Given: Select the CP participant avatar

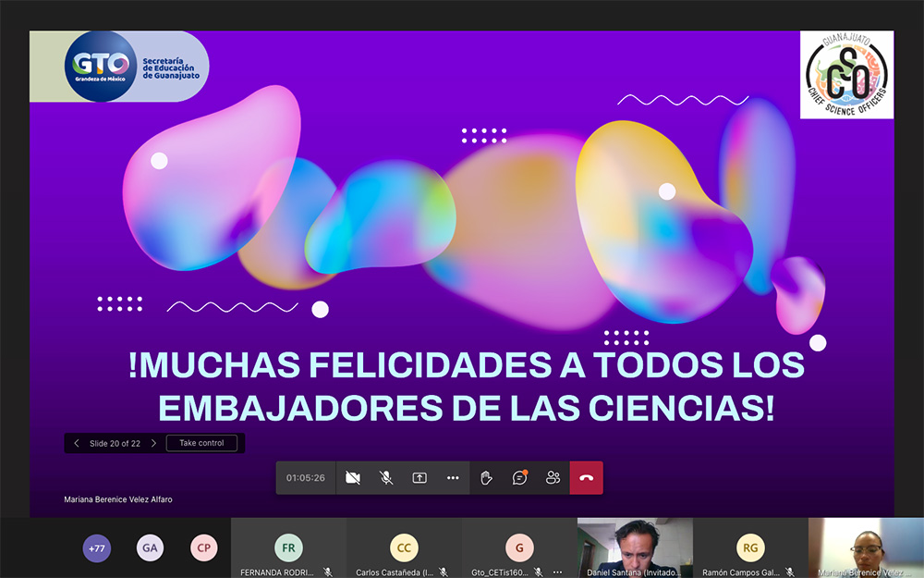Looking at the screenshot, I should [x=203, y=548].
